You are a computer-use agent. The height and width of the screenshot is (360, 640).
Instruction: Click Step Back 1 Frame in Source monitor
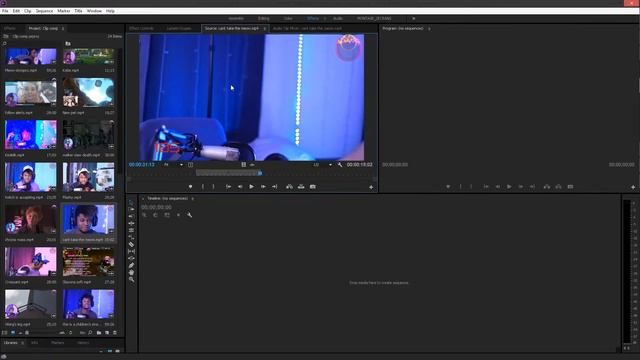click(x=240, y=187)
